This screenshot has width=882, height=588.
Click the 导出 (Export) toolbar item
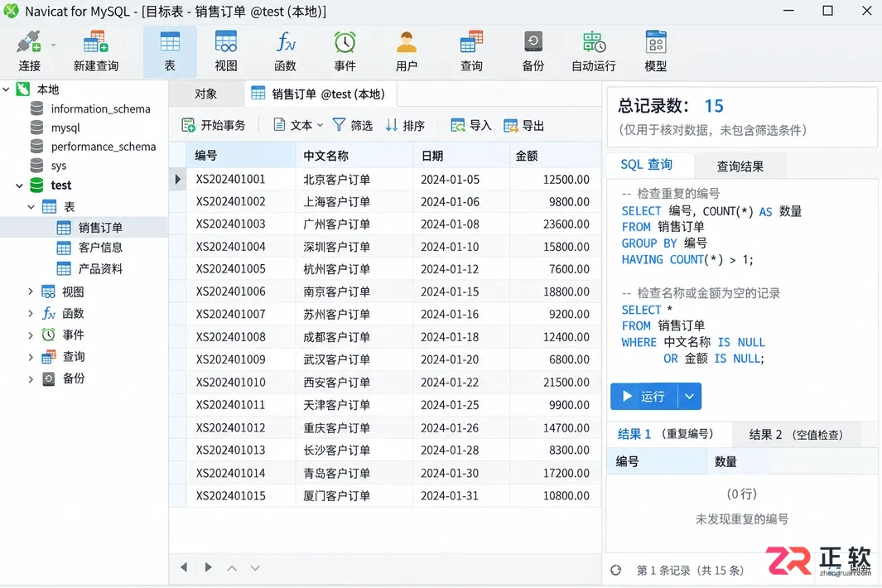tap(523, 125)
